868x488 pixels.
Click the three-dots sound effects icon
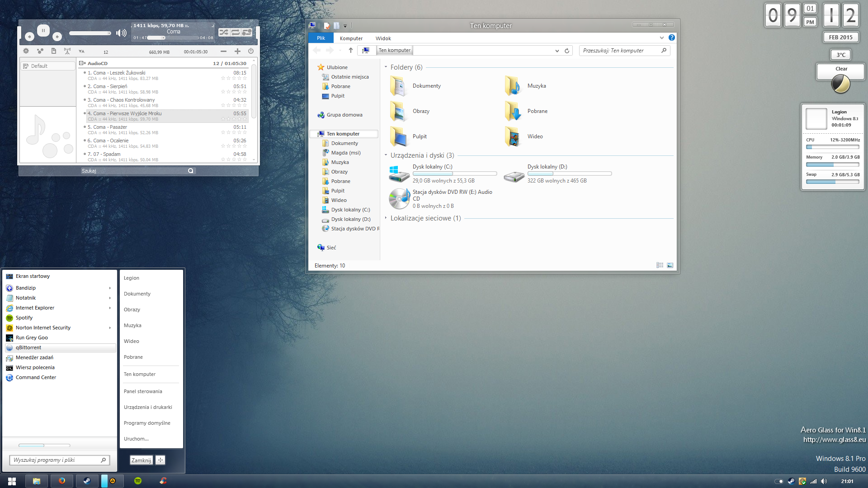click(40, 51)
